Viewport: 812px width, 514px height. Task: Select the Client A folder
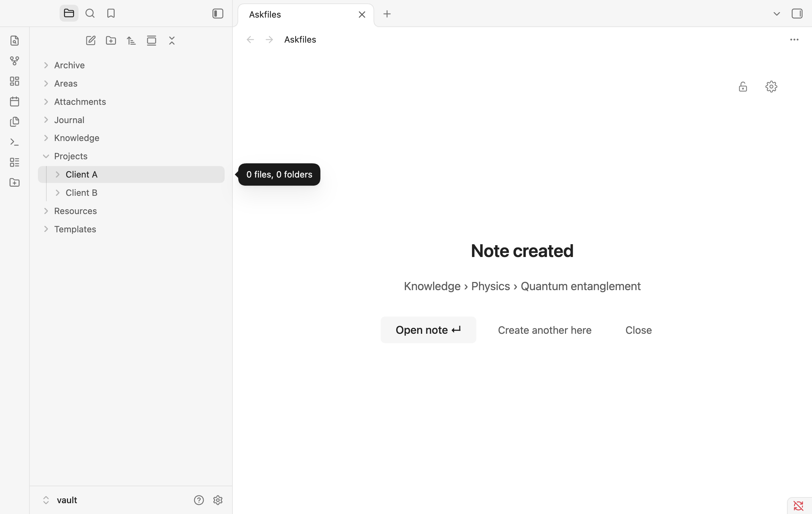(x=131, y=174)
